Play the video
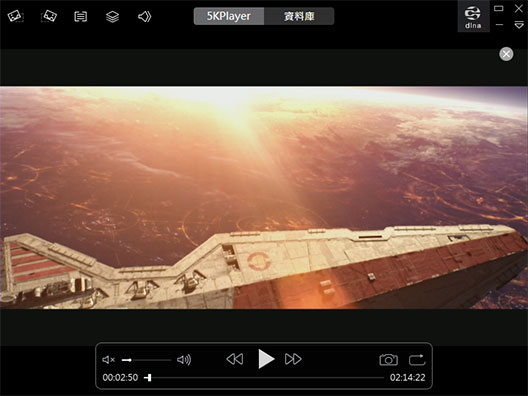The image size is (528, 396). tap(266, 359)
